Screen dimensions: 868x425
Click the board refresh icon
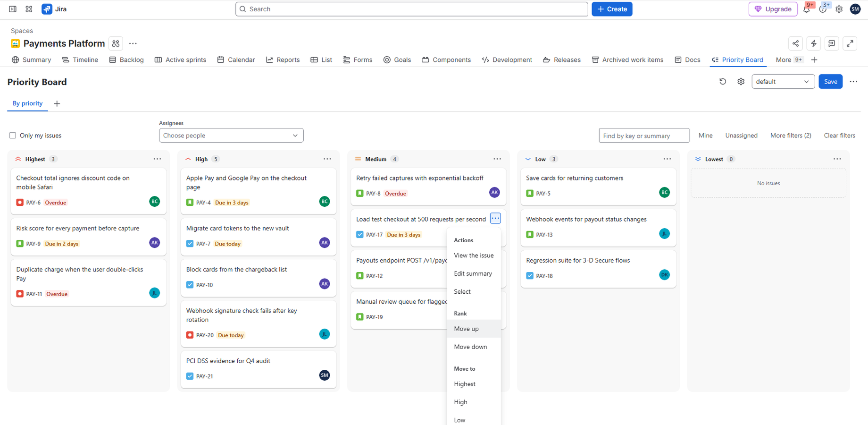tap(723, 82)
